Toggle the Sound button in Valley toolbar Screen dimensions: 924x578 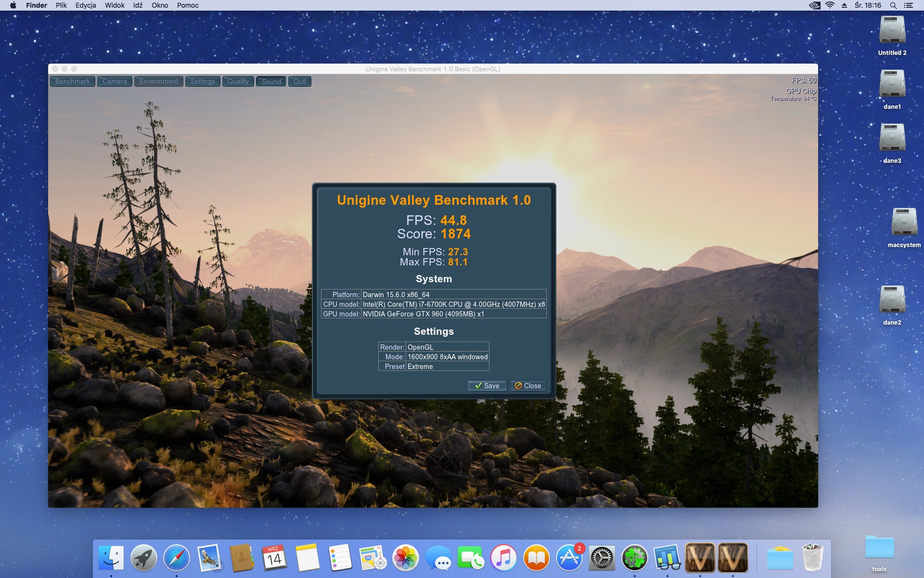pos(271,81)
